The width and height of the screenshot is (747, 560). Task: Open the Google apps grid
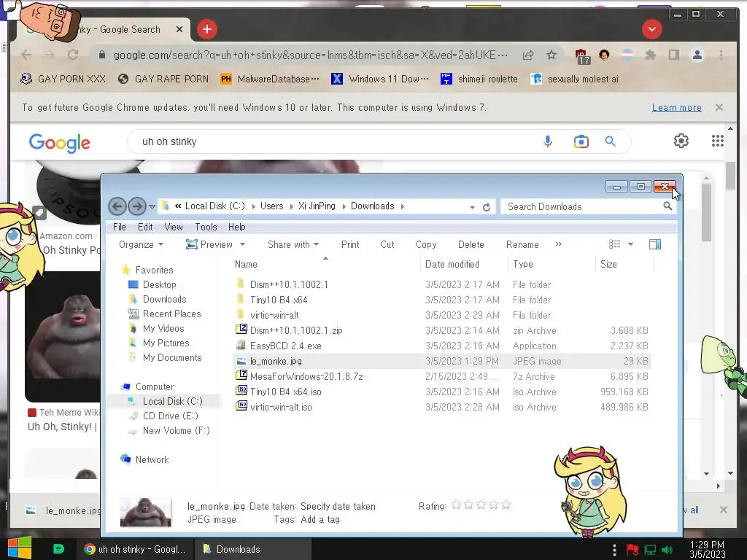[718, 141]
